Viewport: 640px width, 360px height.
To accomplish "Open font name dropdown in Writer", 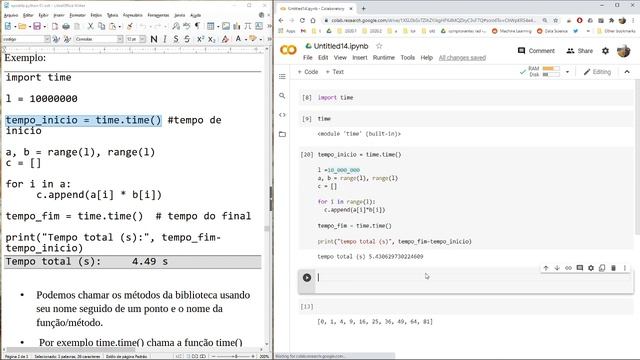I will (120, 39).
